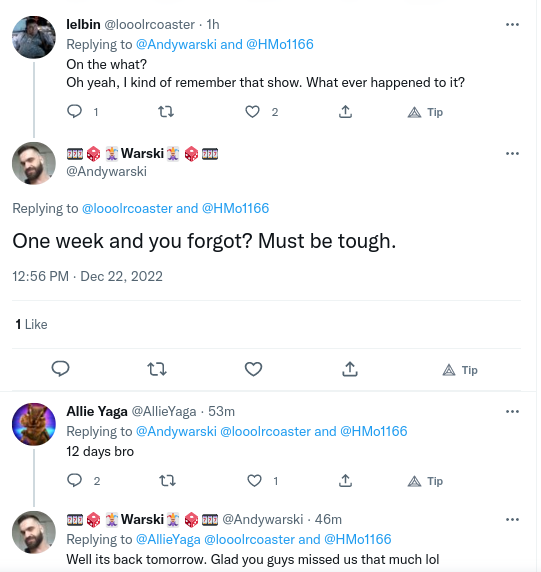
Task: Like lelbin's tweet with 2 likes
Action: [x=252, y=112]
